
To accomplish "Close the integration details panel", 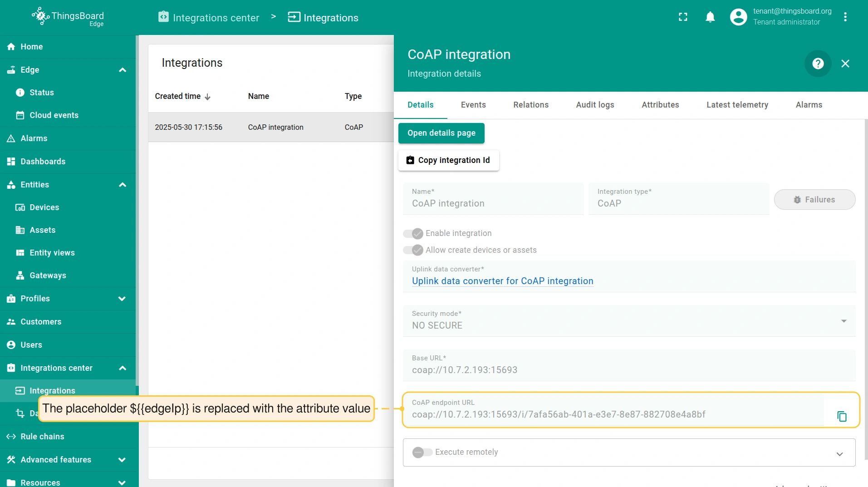I will pos(845,64).
